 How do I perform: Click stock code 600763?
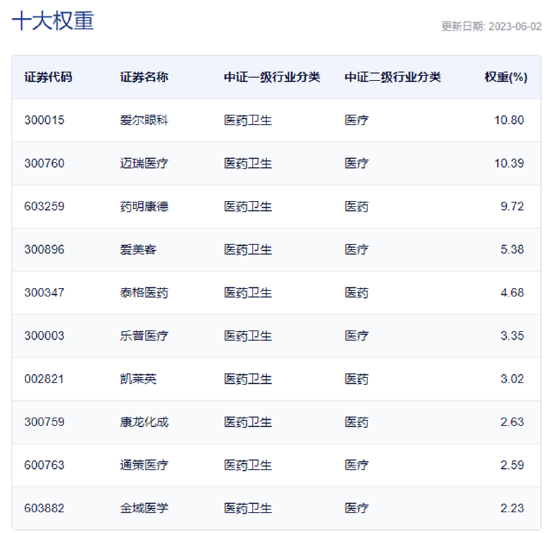point(44,465)
